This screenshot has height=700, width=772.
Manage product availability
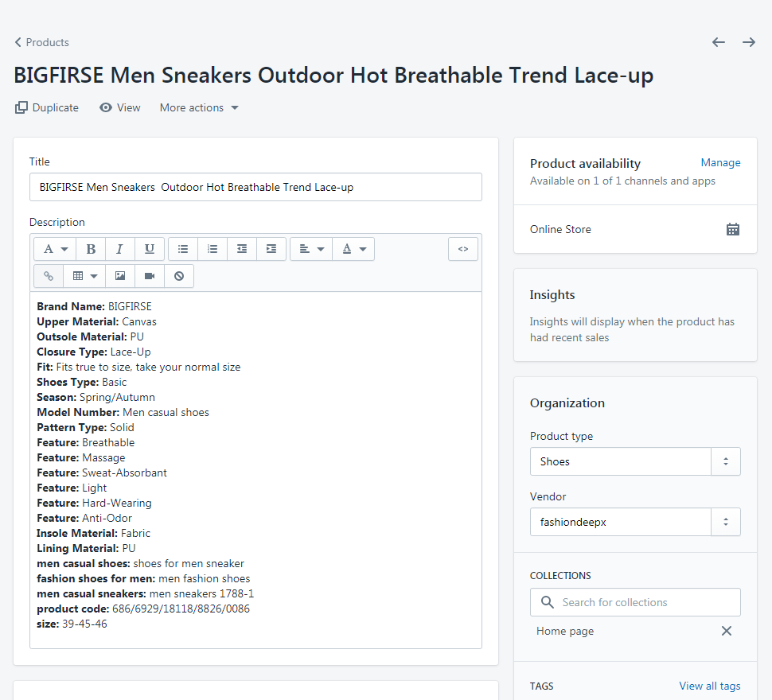click(x=720, y=163)
